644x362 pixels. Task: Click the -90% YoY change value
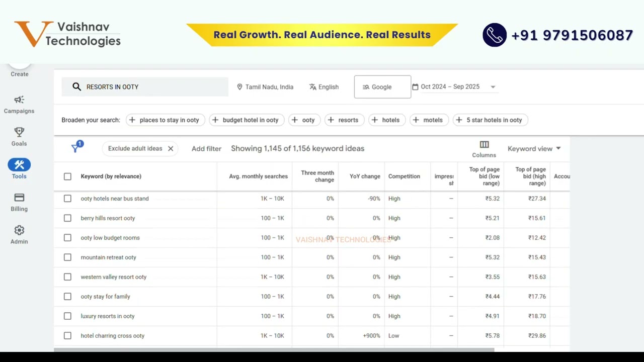click(x=374, y=199)
